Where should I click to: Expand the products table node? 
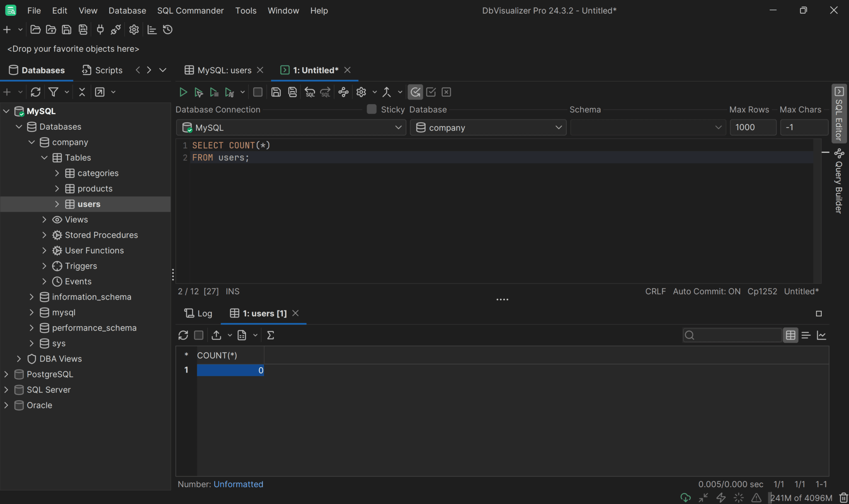(x=57, y=189)
